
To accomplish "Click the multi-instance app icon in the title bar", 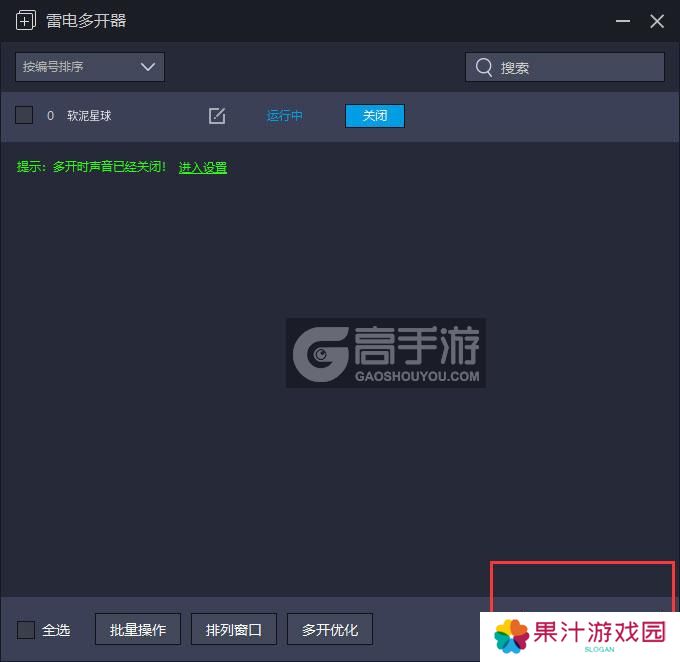I will tap(26, 20).
